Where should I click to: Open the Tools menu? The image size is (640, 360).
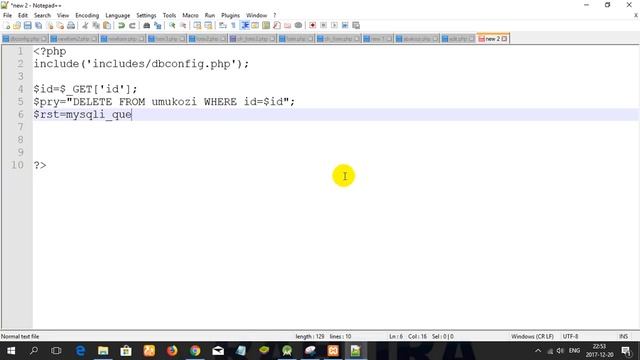[169, 15]
